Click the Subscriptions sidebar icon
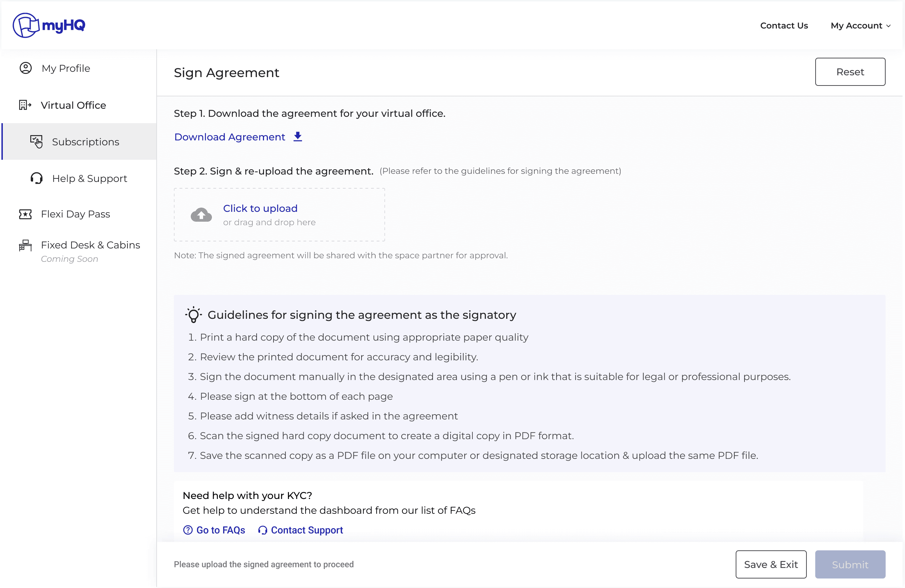Viewport: 905px width, 588px height. tap(36, 141)
